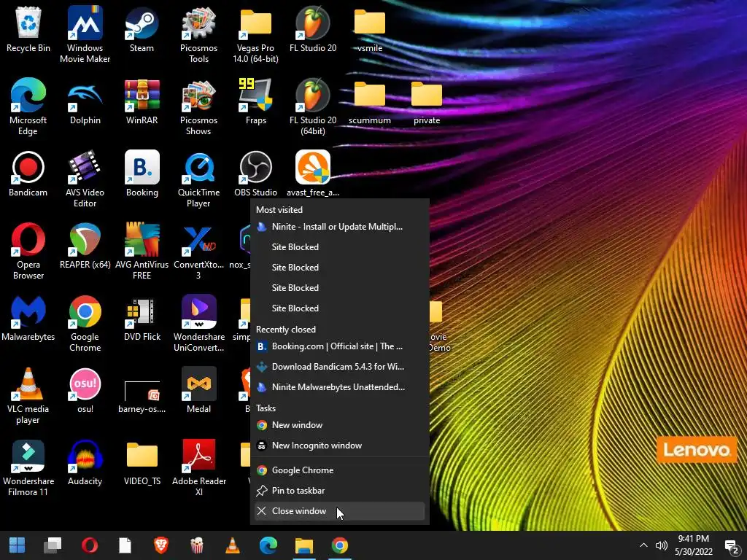
Task: Select the Medal desktop shortcut
Action: 198,391
